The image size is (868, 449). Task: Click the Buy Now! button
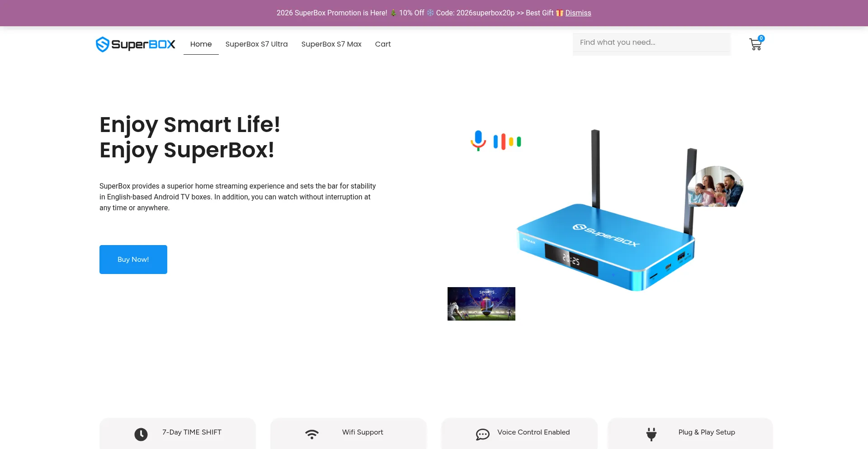click(133, 260)
